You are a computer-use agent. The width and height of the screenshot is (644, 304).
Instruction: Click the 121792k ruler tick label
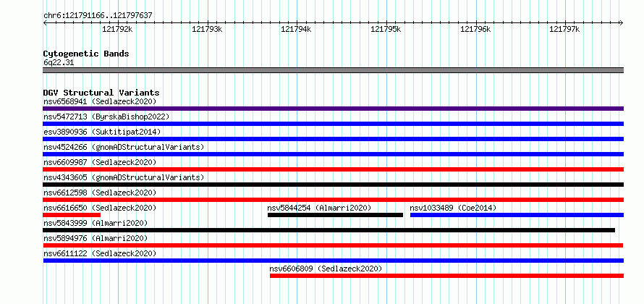click(x=117, y=29)
